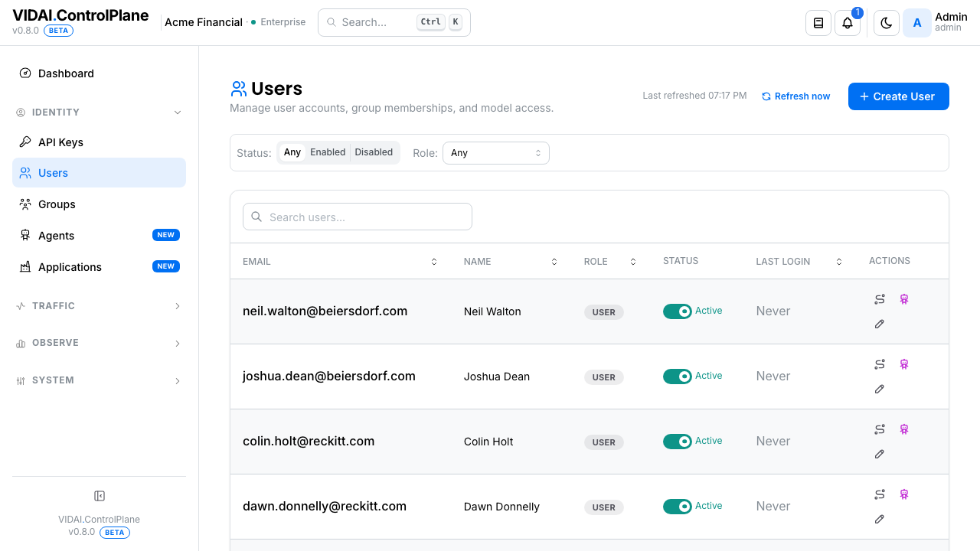Collapse the Identity section
The image size is (980, 551).
coord(99,112)
